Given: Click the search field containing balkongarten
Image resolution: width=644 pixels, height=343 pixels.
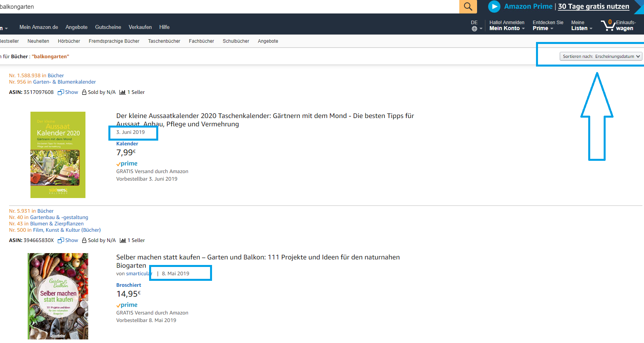Looking at the screenshot, I should tap(229, 6).
